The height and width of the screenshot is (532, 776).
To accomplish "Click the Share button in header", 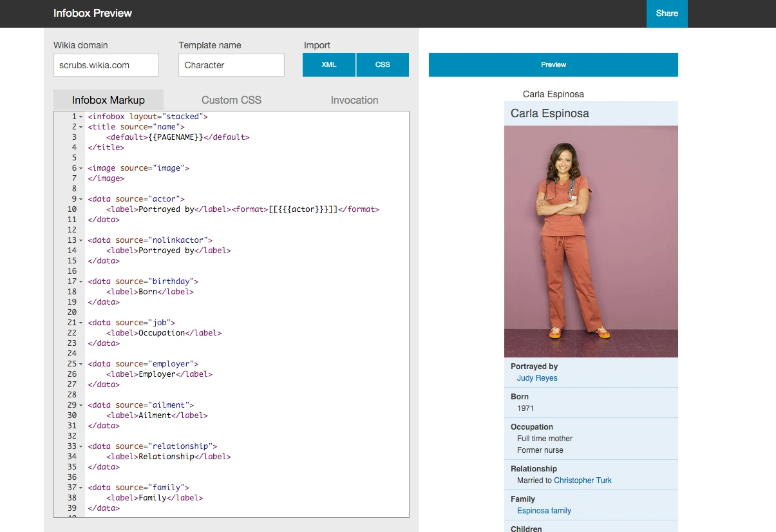I will click(x=667, y=14).
